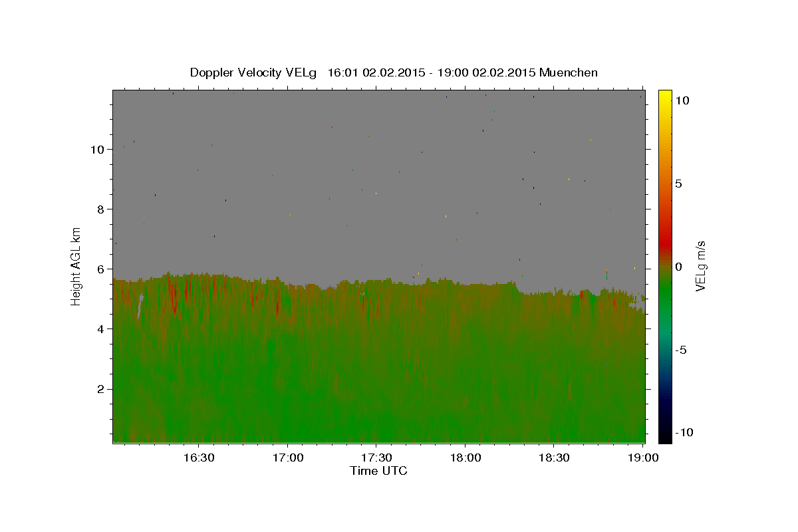Click the height tick label 8
This screenshot has width=798, height=532.
[100, 209]
